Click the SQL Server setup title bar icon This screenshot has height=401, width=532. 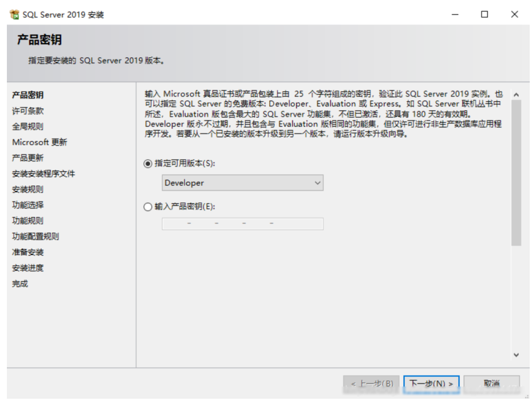point(14,14)
